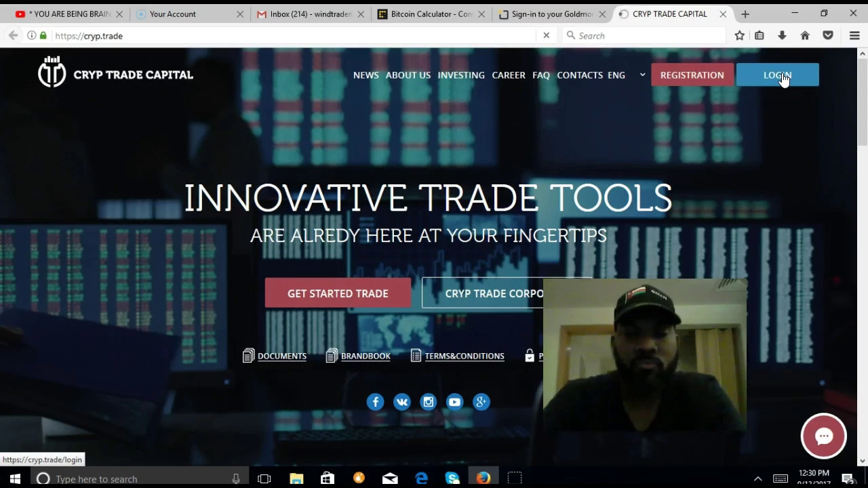Image resolution: width=868 pixels, height=488 pixels.
Task: Open Task View in the taskbar
Action: point(264,479)
